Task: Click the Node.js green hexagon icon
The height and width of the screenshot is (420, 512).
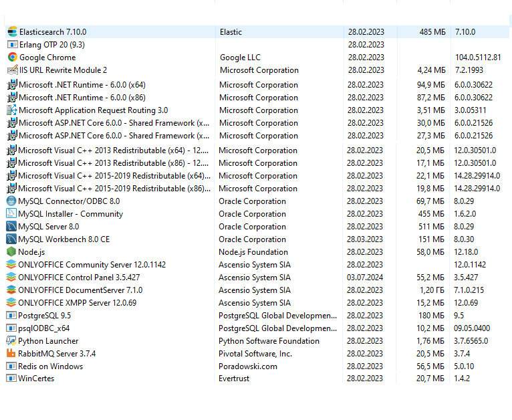Action: (x=11, y=252)
